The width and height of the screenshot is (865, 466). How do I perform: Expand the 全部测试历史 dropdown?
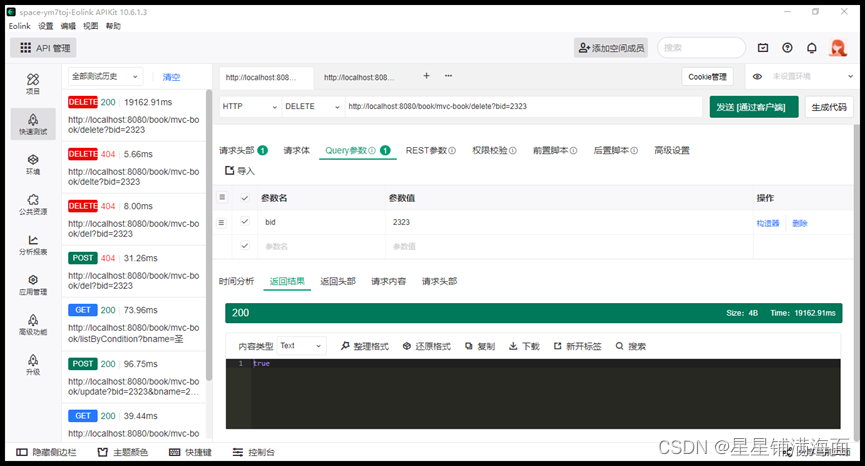[105, 77]
